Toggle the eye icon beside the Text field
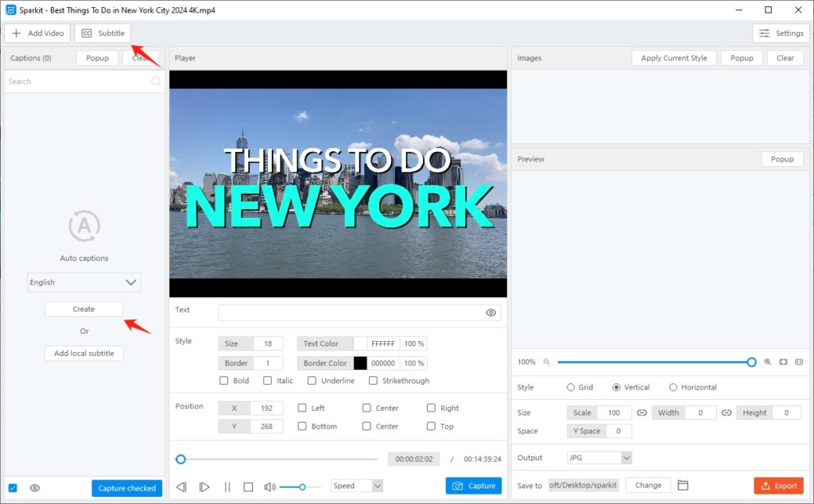The image size is (814, 504). (x=491, y=312)
